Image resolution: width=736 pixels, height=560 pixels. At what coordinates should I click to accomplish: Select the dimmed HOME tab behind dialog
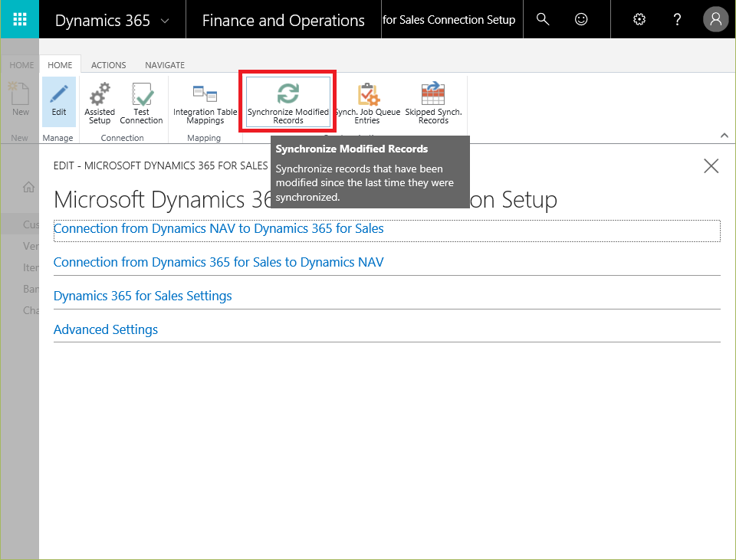pyautogui.click(x=21, y=64)
